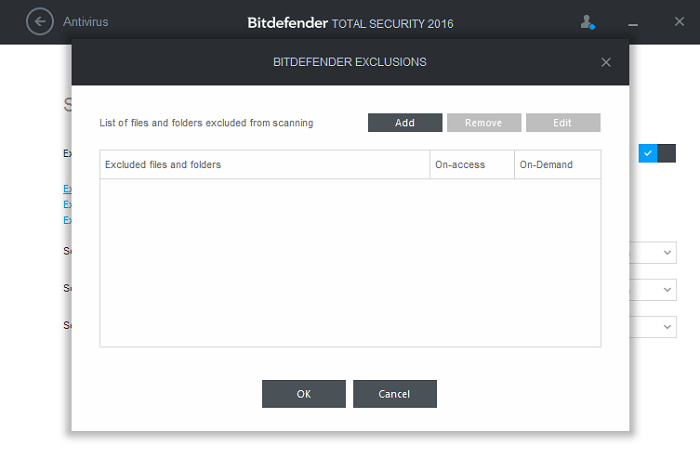
Task: Close the Bitdefender Exclusions dialog
Action: tap(605, 62)
